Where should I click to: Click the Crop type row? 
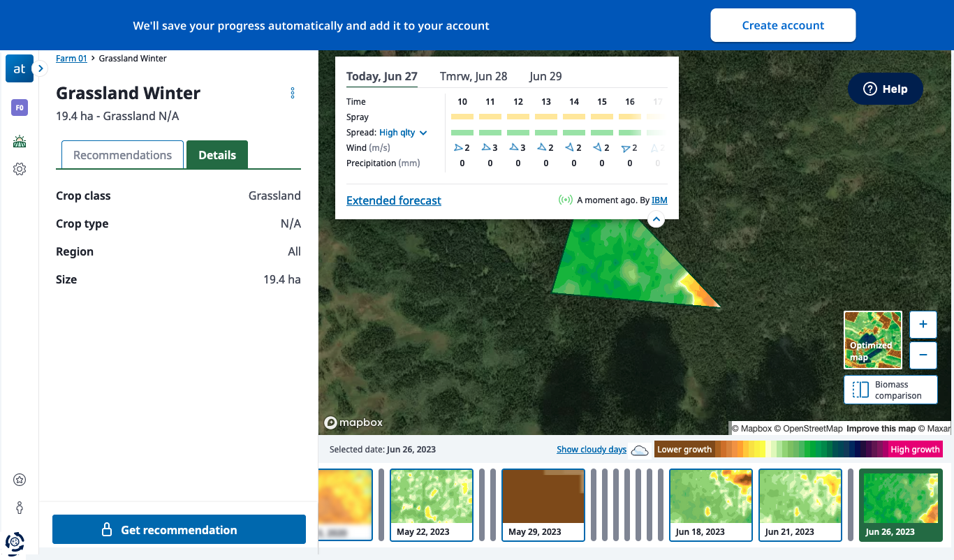pyautogui.click(x=178, y=223)
